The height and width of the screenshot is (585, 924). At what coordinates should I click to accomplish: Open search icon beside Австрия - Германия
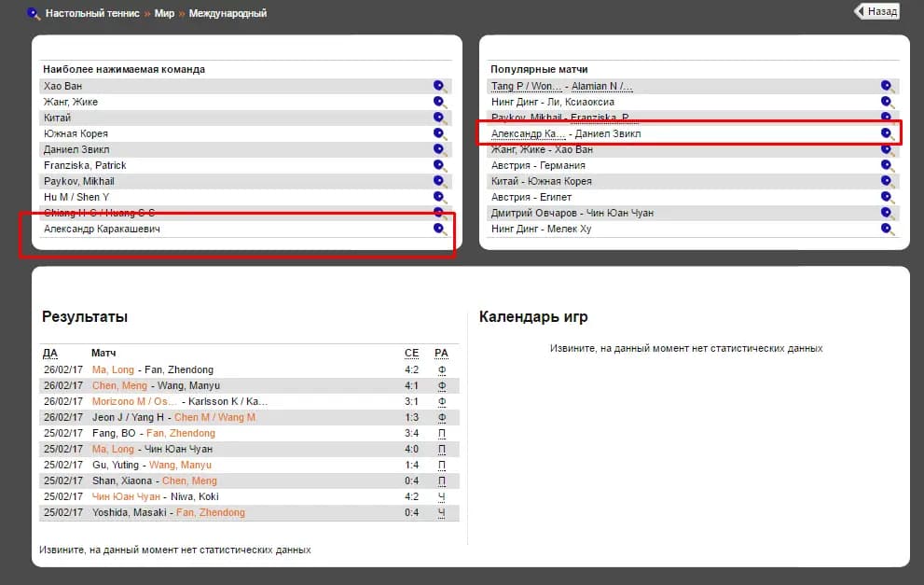[x=888, y=166]
